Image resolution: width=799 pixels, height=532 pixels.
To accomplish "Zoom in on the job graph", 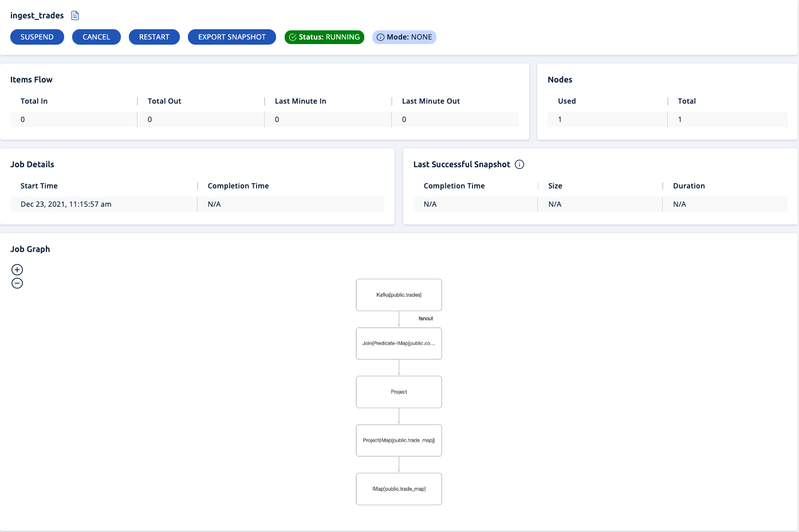I will click(x=17, y=270).
